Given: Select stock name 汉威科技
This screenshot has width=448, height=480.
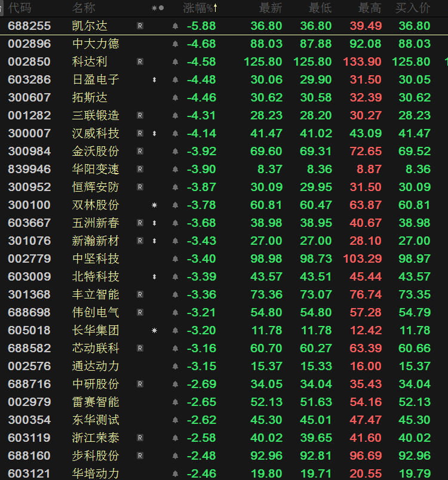Looking at the screenshot, I should pyautogui.click(x=96, y=134).
